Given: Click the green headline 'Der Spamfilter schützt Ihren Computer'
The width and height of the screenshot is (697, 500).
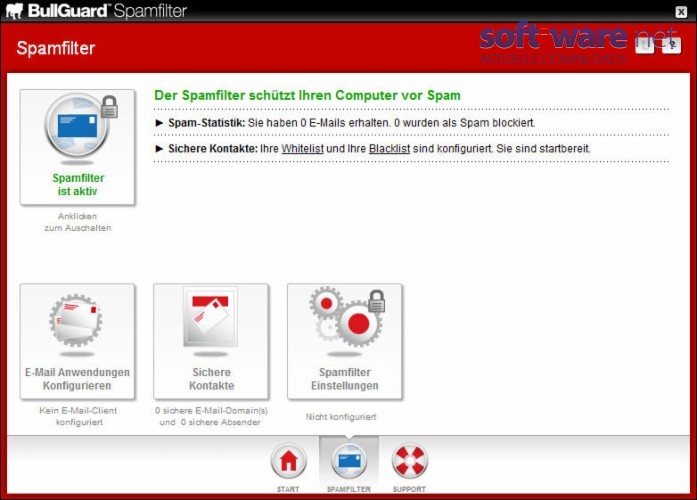Looking at the screenshot, I should coord(307,96).
